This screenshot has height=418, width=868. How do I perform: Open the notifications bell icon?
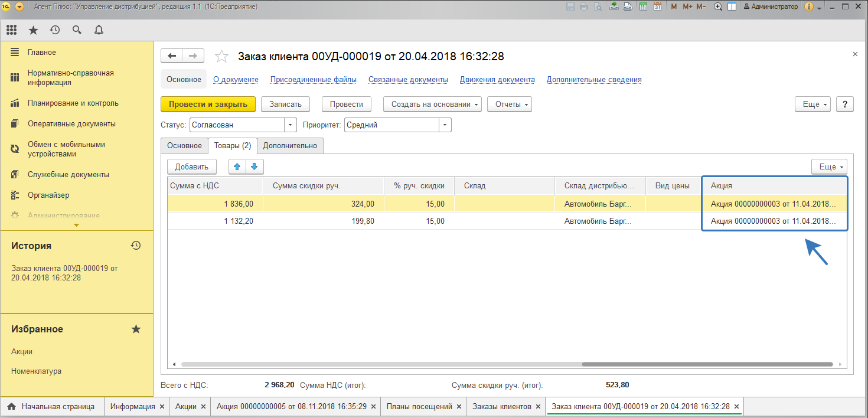pos(99,30)
